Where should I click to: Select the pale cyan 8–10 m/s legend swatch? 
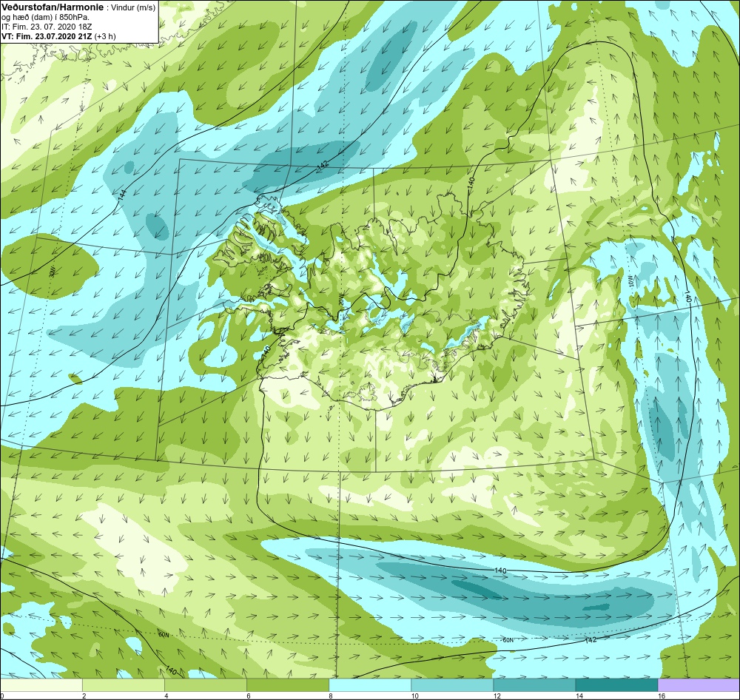click(x=370, y=685)
